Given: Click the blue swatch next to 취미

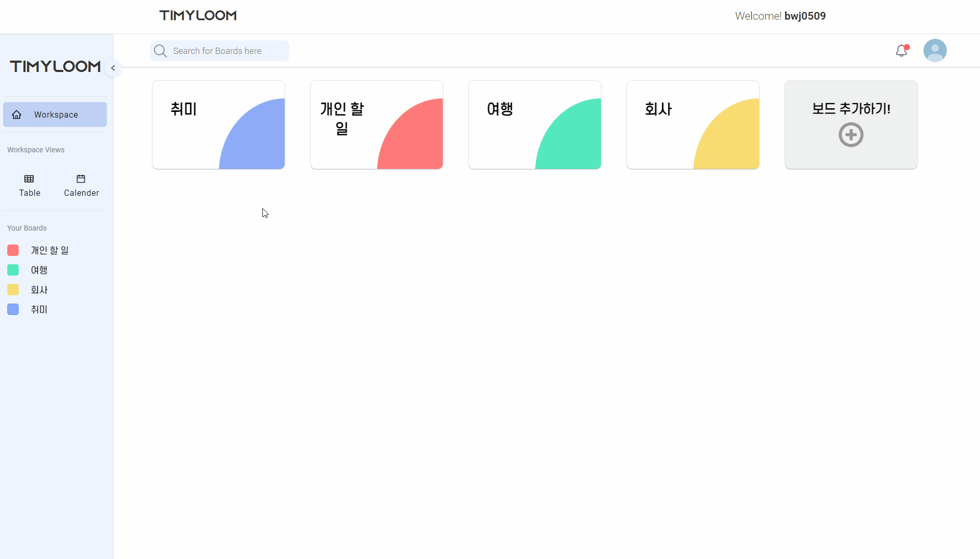Looking at the screenshot, I should pos(13,309).
